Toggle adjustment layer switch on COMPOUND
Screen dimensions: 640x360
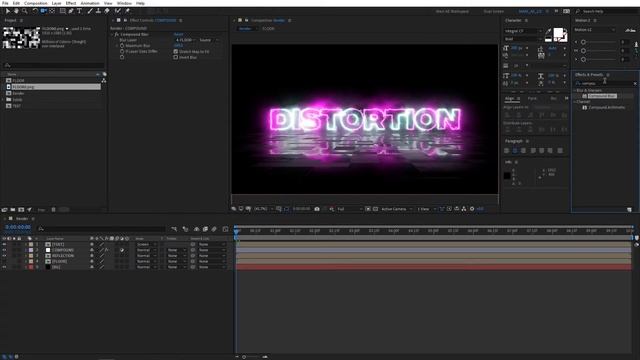tap(122, 250)
